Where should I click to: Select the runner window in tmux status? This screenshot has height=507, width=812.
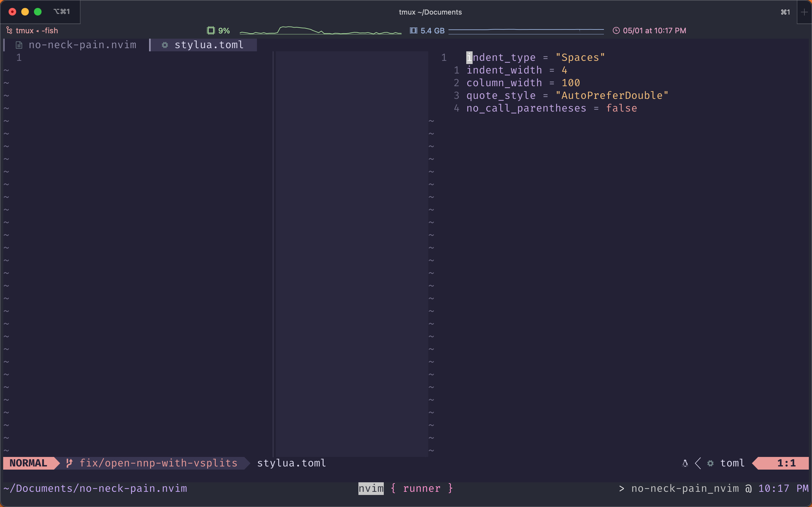click(x=422, y=489)
